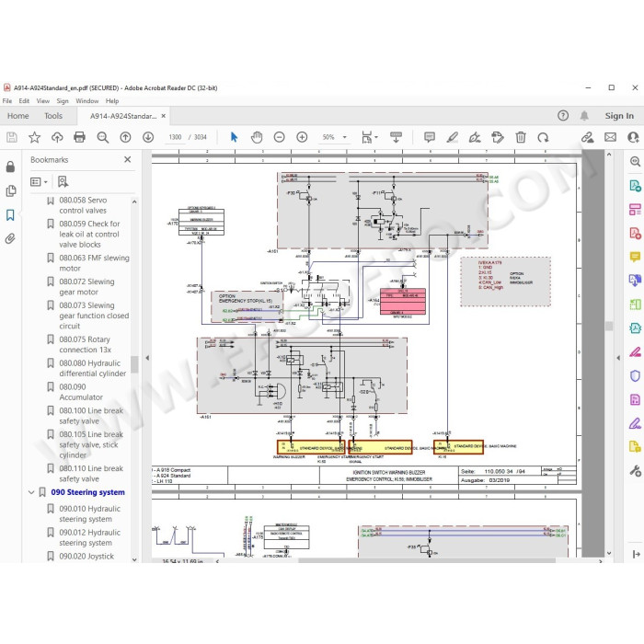Open the notifications bell
The width and height of the screenshot is (644, 644).
coord(584,116)
